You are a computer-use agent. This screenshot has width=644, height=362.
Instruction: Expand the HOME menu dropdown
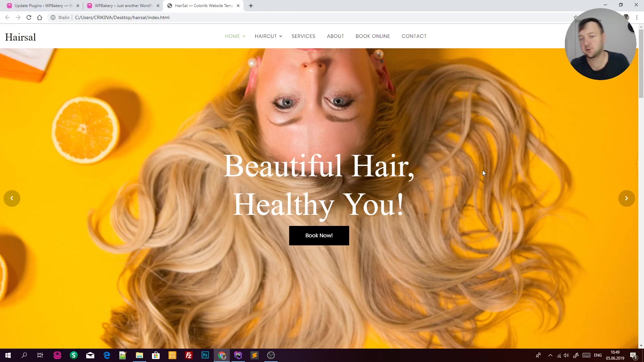tap(235, 36)
